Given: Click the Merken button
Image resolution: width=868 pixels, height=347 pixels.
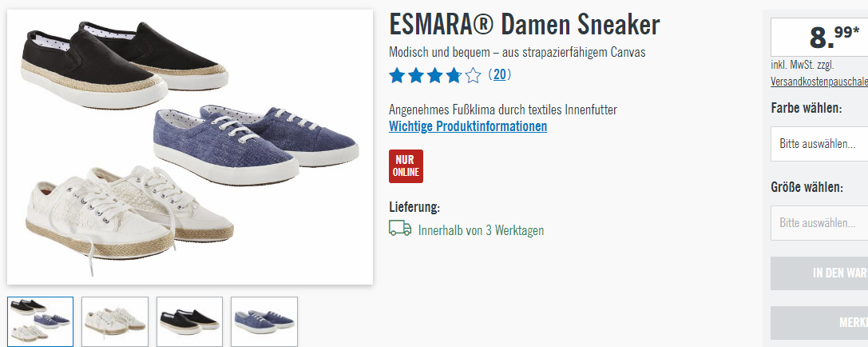Looking at the screenshot, I should point(819,322).
